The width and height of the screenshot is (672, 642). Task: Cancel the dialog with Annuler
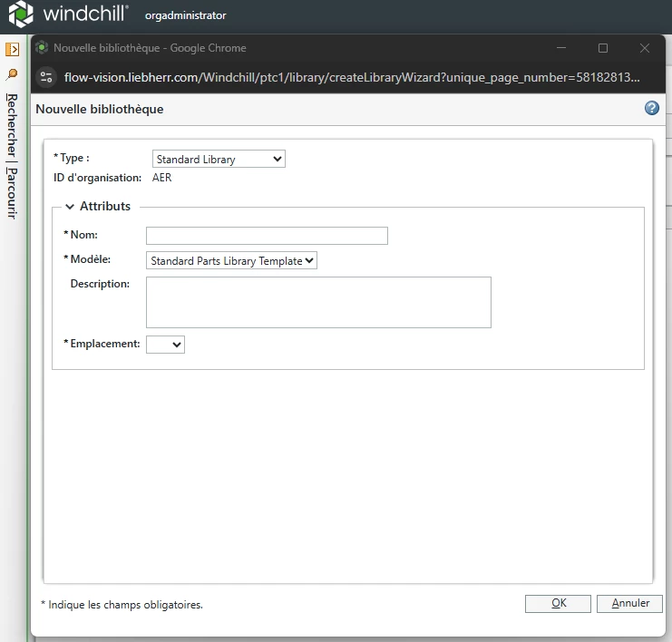click(629, 603)
